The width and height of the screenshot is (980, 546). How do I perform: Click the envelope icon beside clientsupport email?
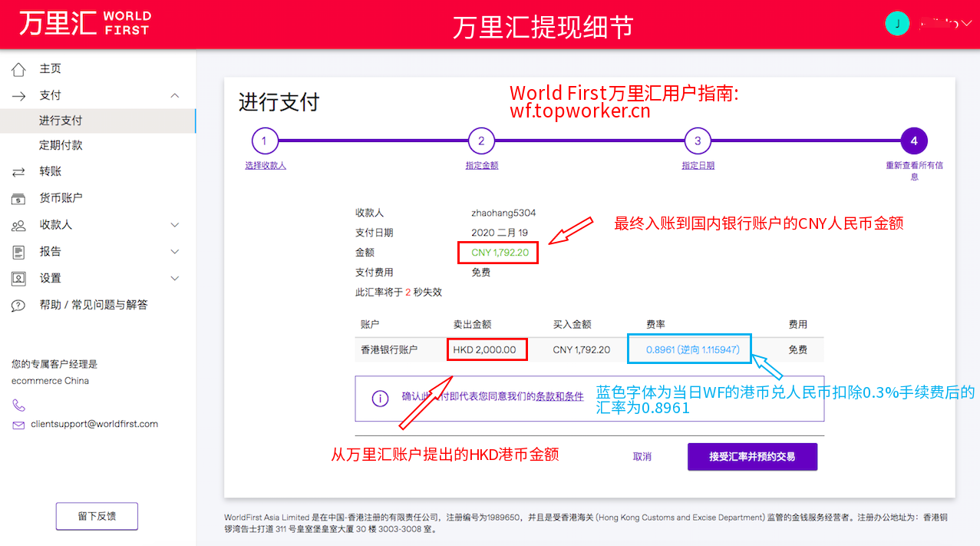coord(18,425)
